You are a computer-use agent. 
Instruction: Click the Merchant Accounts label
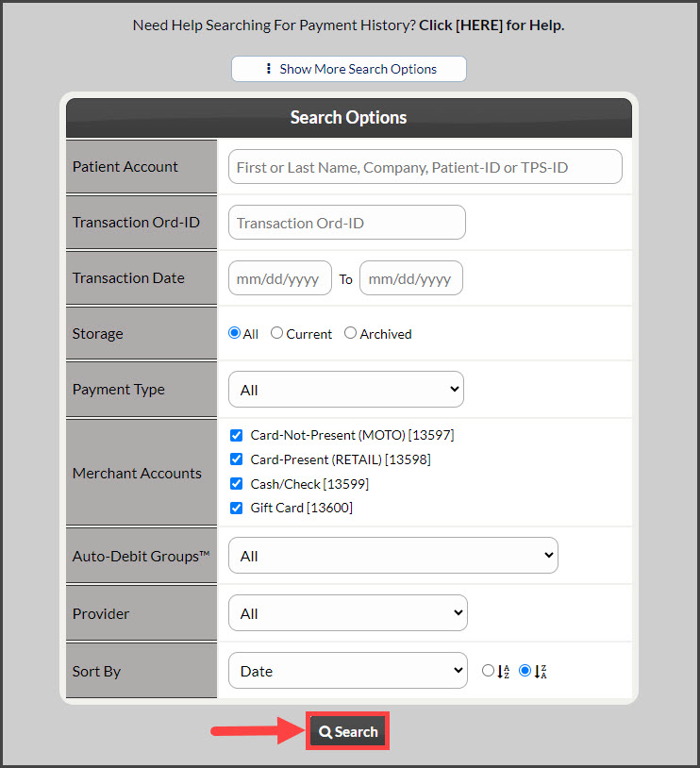pyautogui.click(x=137, y=473)
